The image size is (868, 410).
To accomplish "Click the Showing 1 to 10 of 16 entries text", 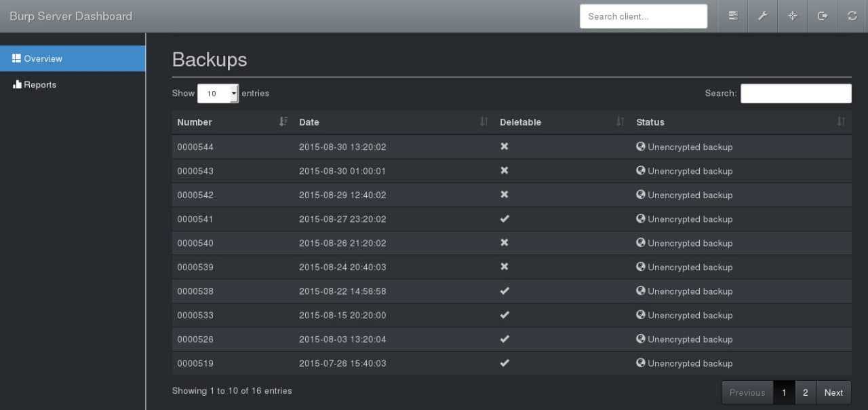I will (x=232, y=391).
